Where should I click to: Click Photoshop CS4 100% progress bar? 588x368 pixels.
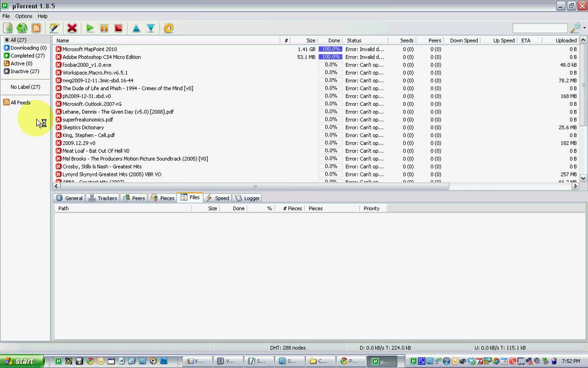(330, 57)
